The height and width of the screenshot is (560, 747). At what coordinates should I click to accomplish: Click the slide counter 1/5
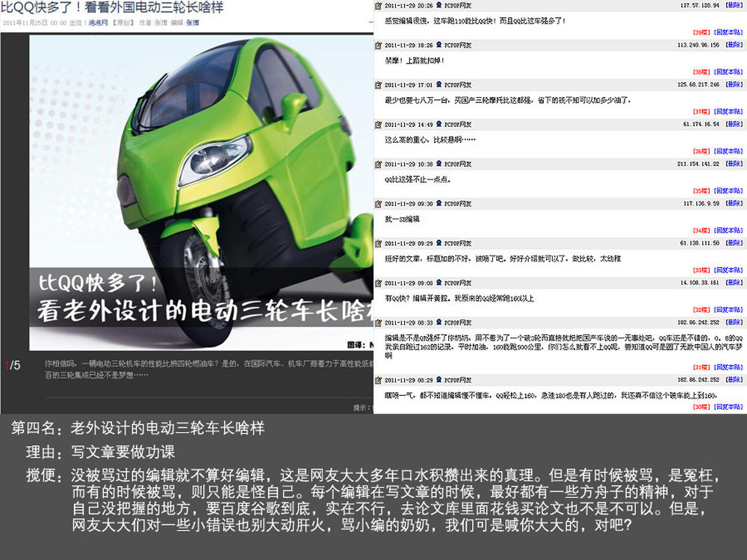coord(13,365)
